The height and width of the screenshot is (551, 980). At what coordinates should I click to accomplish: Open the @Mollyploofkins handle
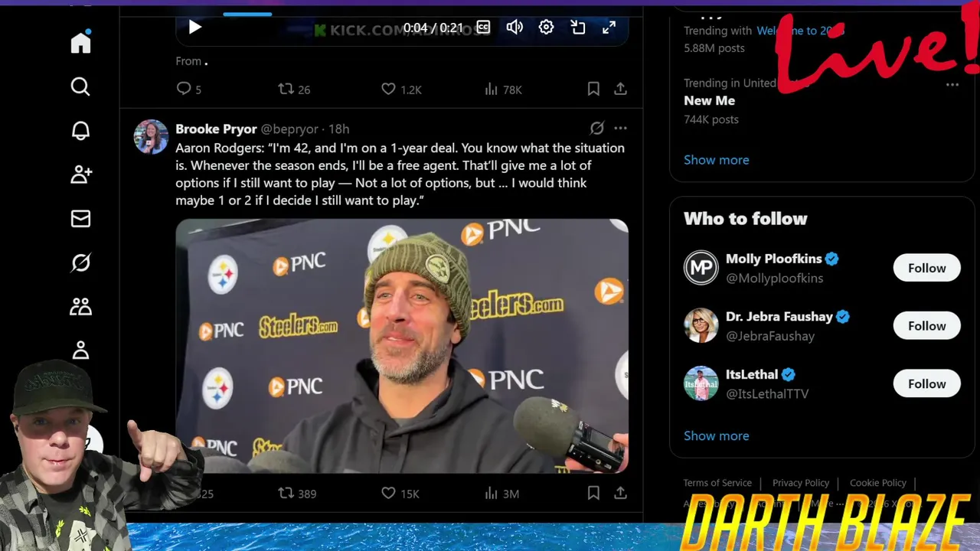click(774, 278)
